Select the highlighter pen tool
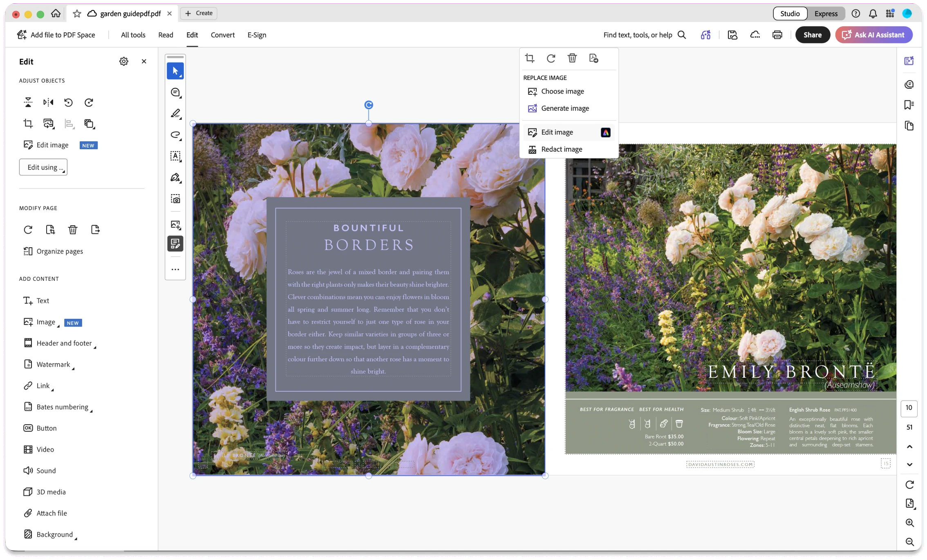Image resolution: width=927 pixels, height=560 pixels. pos(175,114)
